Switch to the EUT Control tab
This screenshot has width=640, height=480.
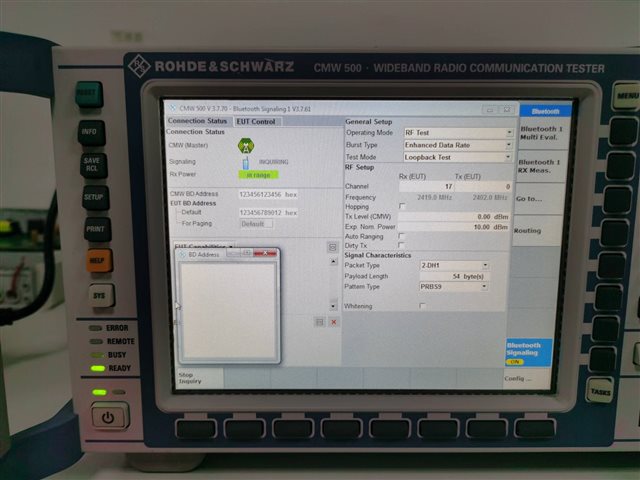pyautogui.click(x=256, y=122)
